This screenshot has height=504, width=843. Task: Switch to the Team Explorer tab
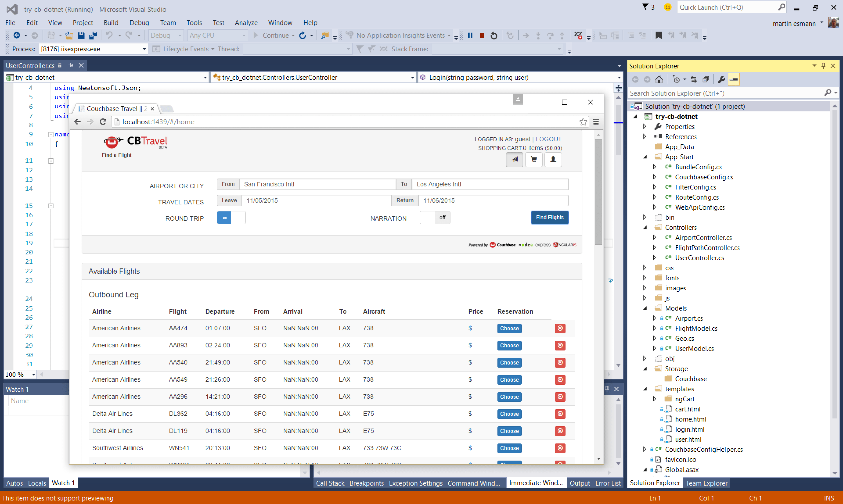pyautogui.click(x=706, y=483)
